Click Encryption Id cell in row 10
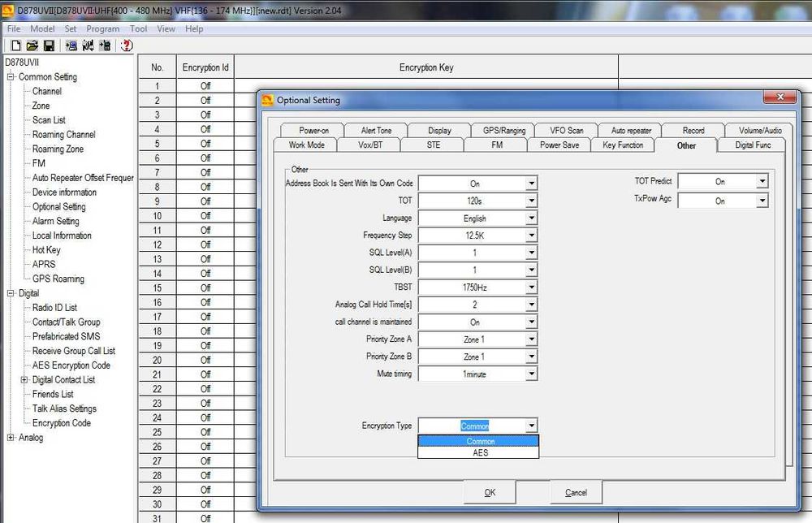 pyautogui.click(x=205, y=215)
